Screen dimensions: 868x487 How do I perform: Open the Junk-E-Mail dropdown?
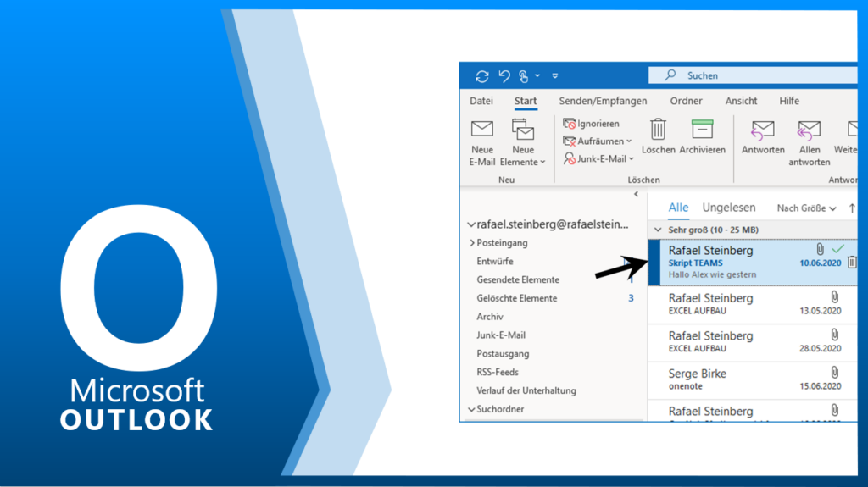(598, 159)
